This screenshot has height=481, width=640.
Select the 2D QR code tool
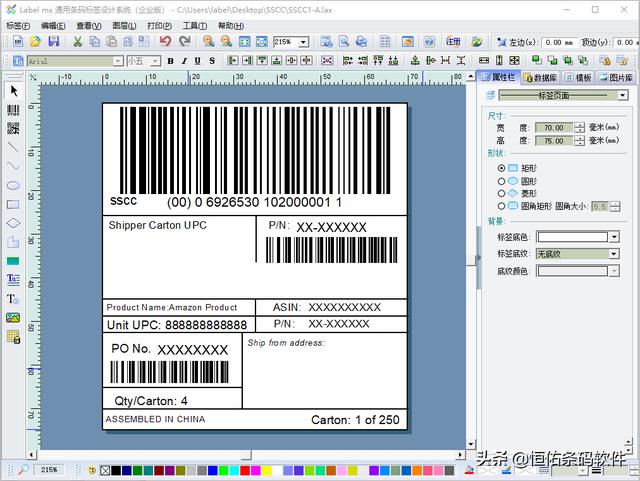13,128
